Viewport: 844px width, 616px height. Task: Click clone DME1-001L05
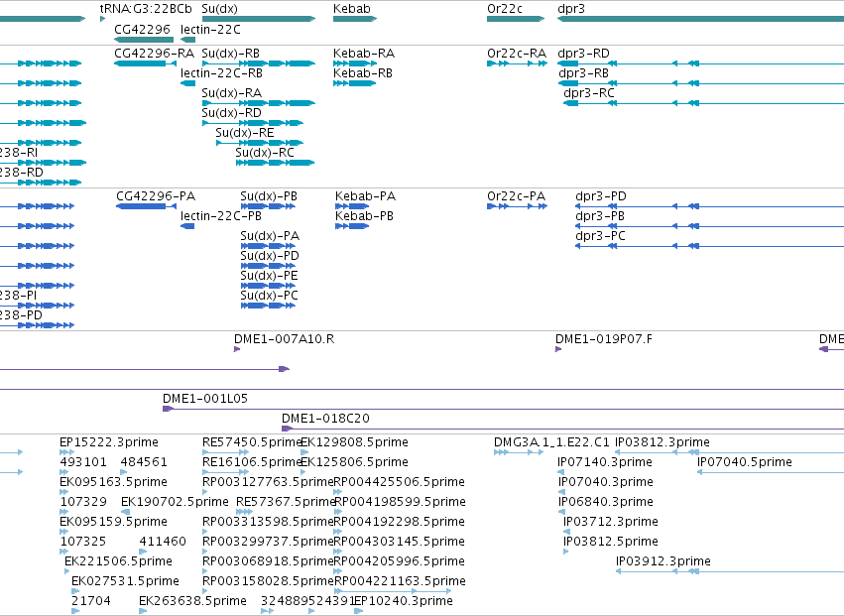pyautogui.click(x=205, y=399)
